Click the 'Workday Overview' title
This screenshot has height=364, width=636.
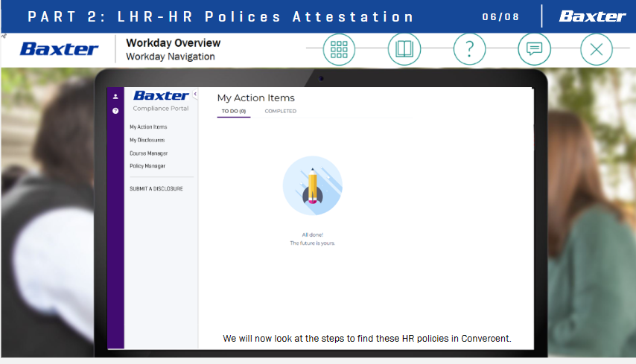click(x=174, y=42)
